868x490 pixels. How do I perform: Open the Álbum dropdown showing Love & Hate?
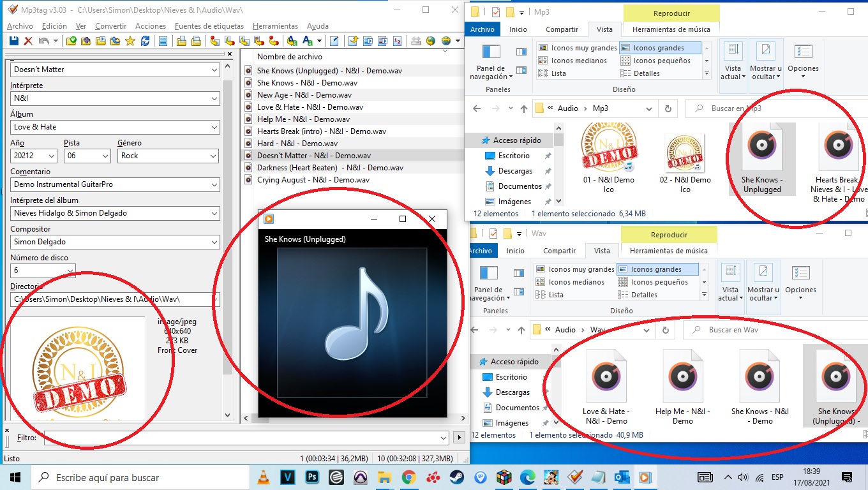click(213, 127)
